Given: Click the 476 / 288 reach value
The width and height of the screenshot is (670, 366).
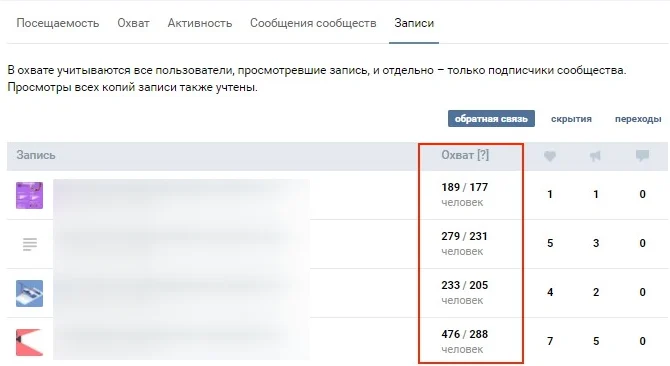Looking at the screenshot, I should 464,334.
